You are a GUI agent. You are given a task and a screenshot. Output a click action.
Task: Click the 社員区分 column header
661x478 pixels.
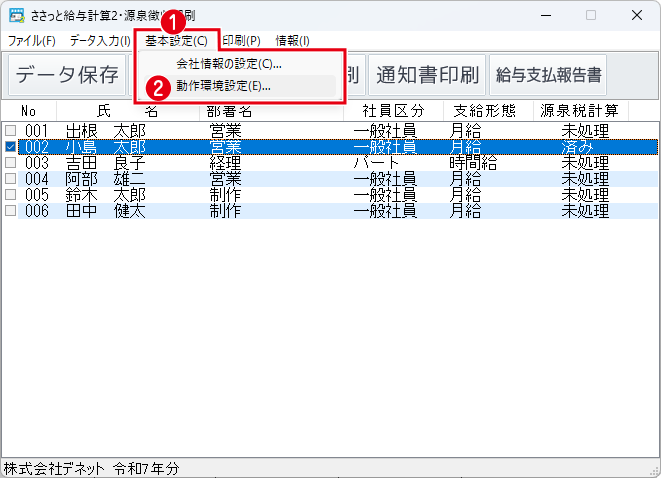pyautogui.click(x=393, y=111)
